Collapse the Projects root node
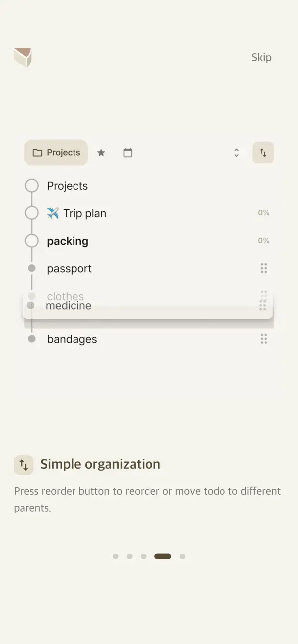Screen dimensions: 298x644 click(x=31, y=185)
